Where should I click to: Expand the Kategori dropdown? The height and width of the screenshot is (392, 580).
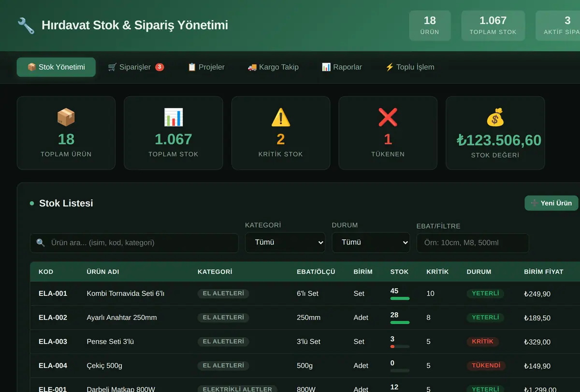(285, 243)
